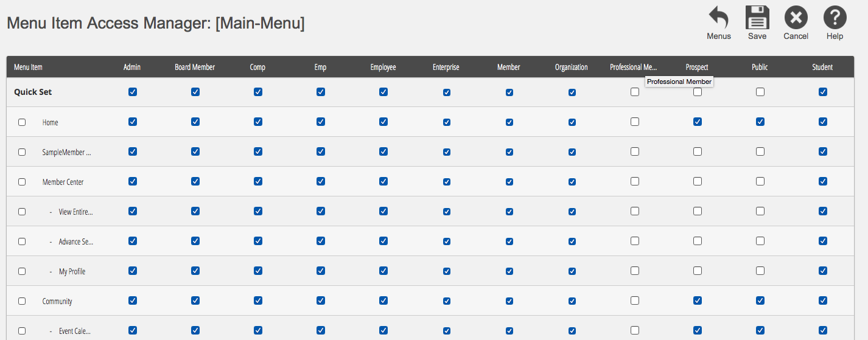Open the Member Center menu item

[x=63, y=182]
